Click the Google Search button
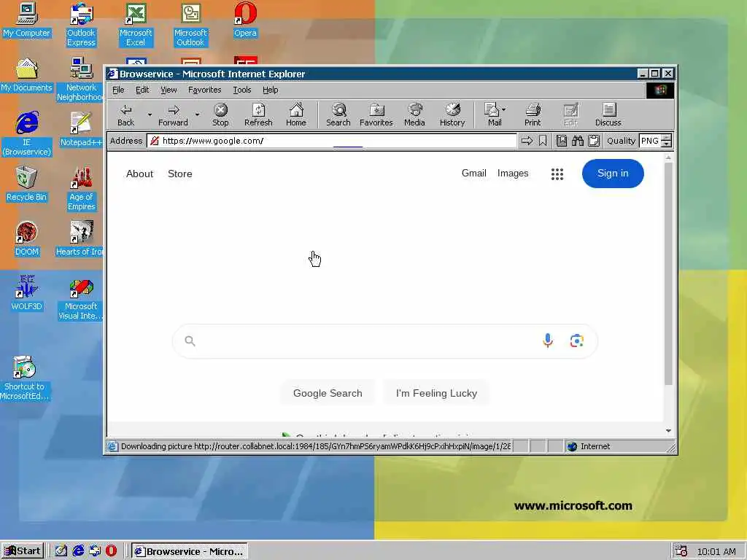747x560 pixels. click(x=328, y=393)
